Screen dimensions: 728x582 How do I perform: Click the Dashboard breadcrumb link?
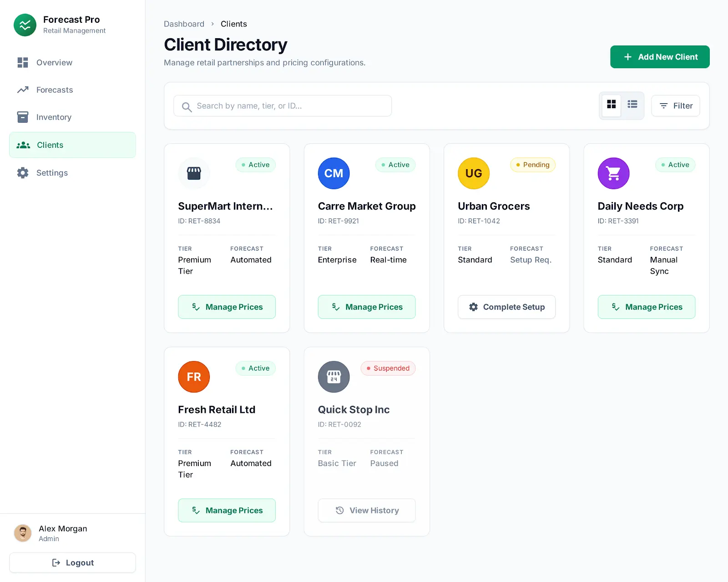184,24
